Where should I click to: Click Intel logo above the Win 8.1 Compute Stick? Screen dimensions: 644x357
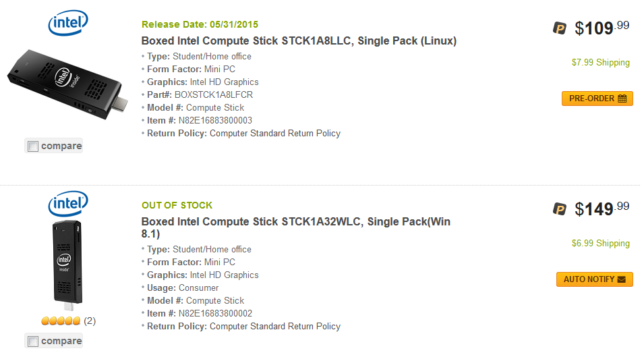(x=67, y=204)
